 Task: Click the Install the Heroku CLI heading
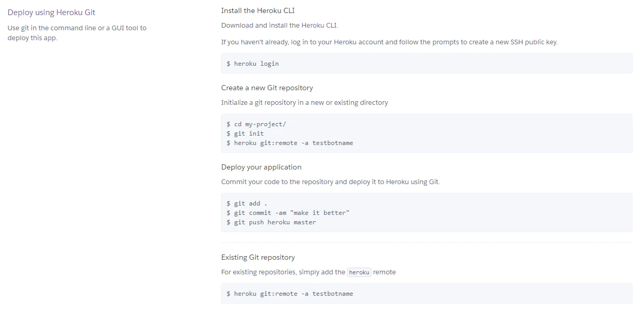tap(258, 10)
